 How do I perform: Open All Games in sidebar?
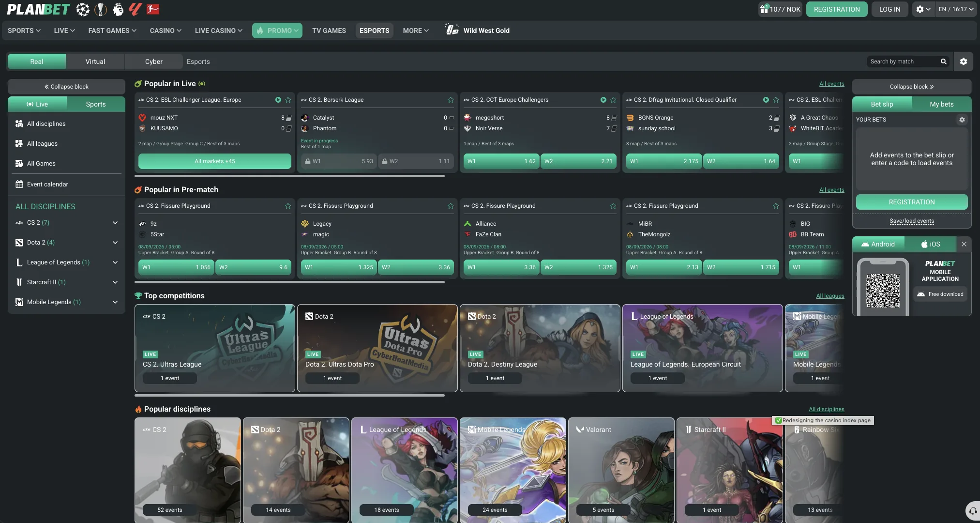tap(66, 164)
